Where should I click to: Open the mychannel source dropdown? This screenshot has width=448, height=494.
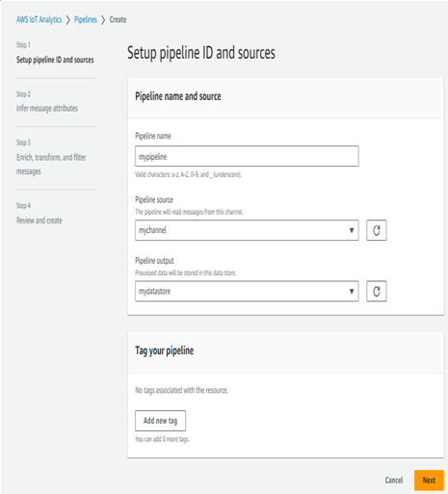(x=247, y=230)
